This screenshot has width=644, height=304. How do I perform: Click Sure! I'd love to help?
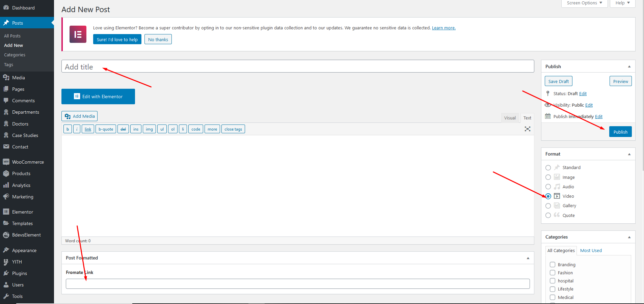117,39
